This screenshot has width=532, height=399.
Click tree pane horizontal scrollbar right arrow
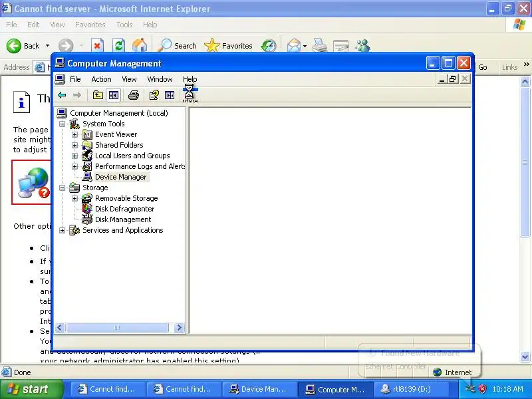(x=179, y=327)
